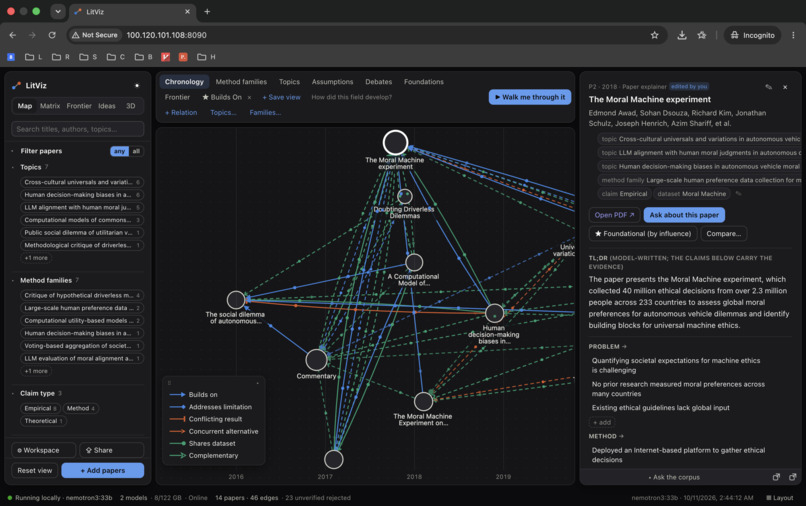Image resolution: width=806 pixels, height=506 pixels.
Task: Switch to the 3D view tab
Action: pos(131,106)
